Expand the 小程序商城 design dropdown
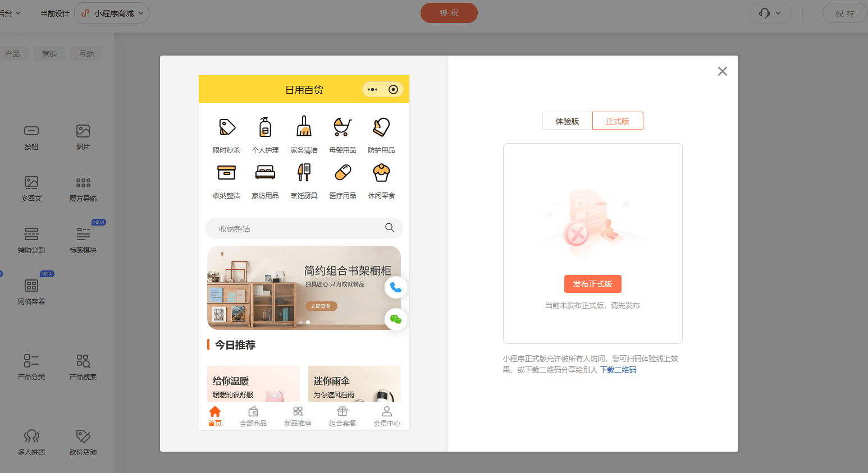This screenshot has width=868, height=473. point(112,13)
